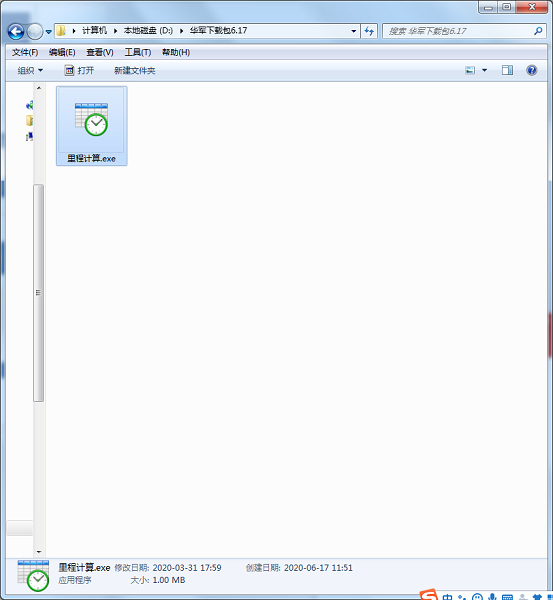Select the homegroup icon in navigation pane
The image size is (553, 600).
29,105
